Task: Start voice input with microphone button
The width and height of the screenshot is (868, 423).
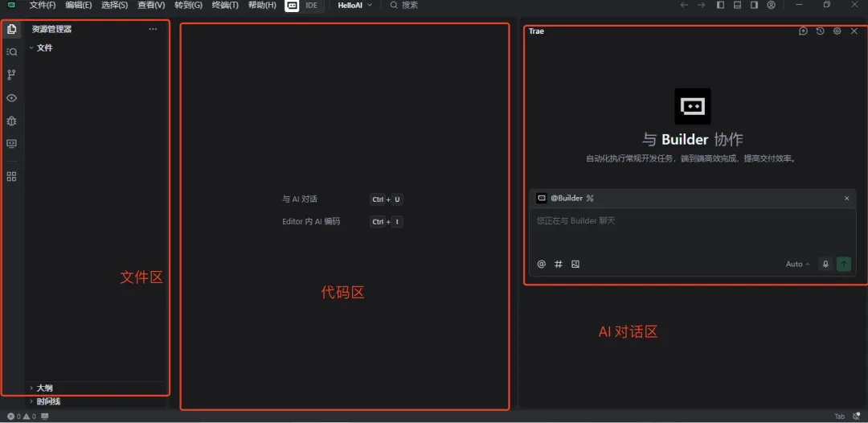Action: click(x=825, y=264)
